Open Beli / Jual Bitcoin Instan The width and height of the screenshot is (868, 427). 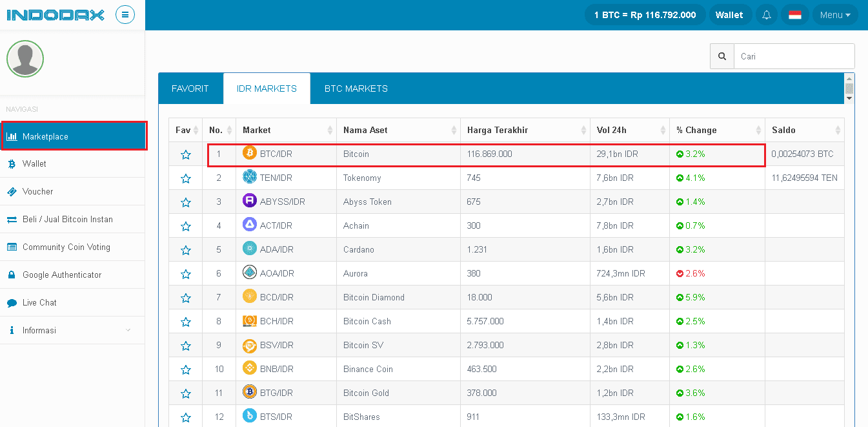coord(72,219)
